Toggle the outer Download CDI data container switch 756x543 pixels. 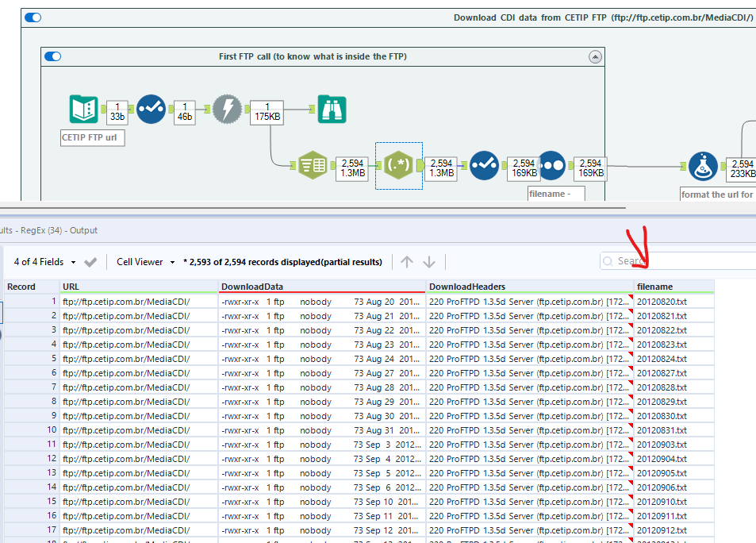(x=32, y=17)
